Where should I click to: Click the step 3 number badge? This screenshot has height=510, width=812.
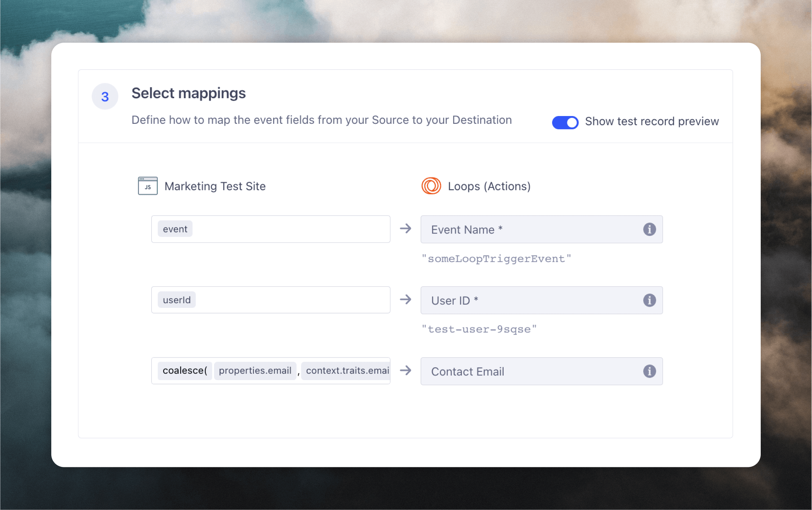point(105,96)
